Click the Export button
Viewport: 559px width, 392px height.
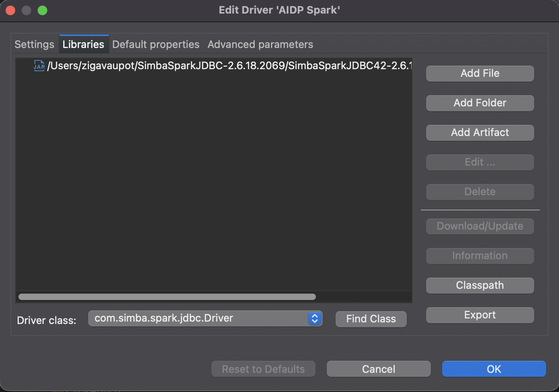pos(480,315)
